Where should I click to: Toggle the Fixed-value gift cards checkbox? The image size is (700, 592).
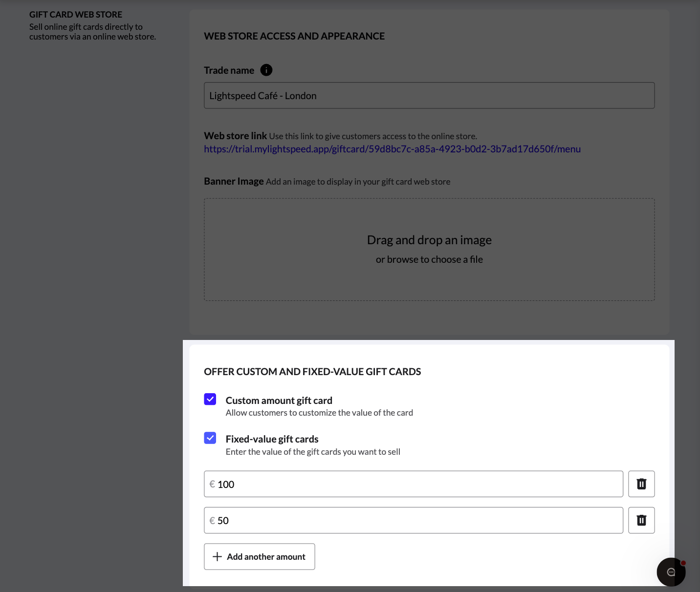(x=210, y=438)
